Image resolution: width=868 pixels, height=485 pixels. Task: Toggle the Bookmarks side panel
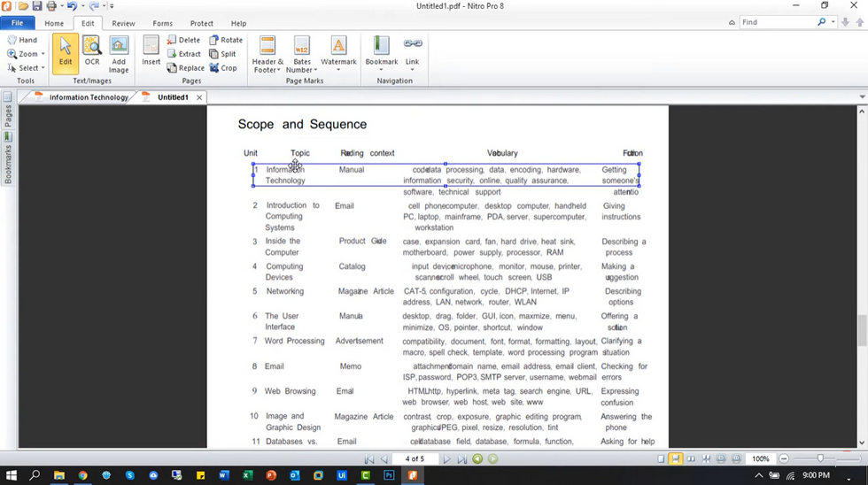point(8,158)
